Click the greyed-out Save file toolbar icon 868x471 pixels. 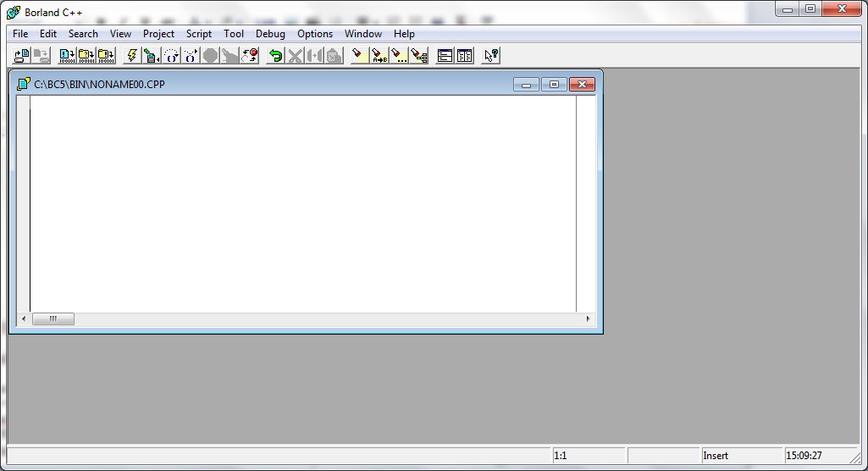click(x=41, y=55)
